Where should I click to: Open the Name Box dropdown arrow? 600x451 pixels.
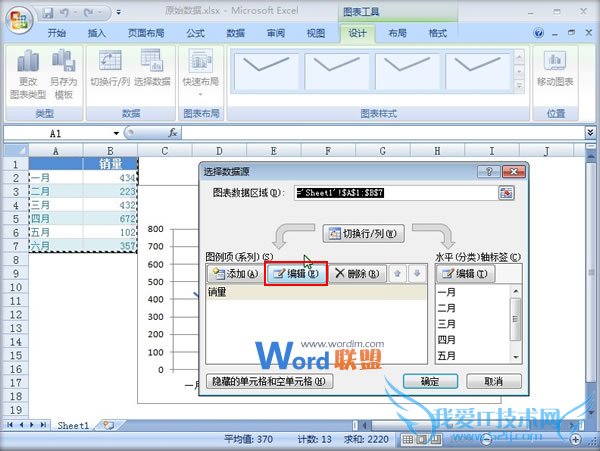point(116,134)
